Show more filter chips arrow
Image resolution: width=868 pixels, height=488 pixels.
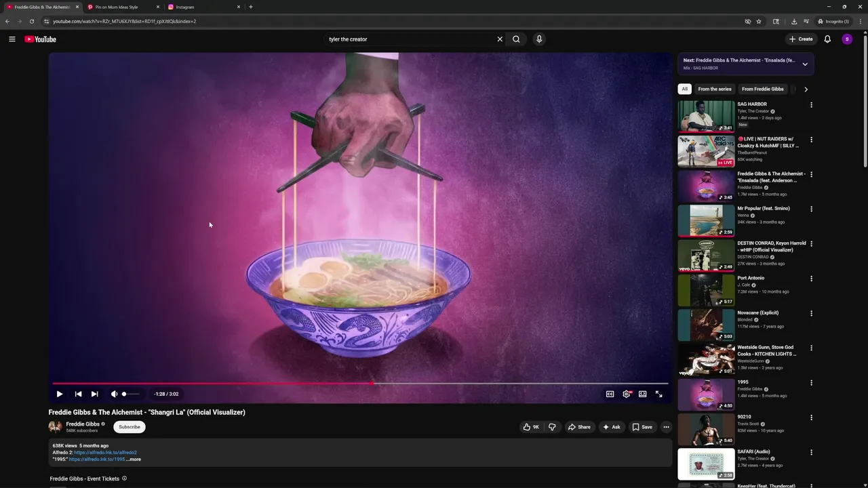pos(806,89)
